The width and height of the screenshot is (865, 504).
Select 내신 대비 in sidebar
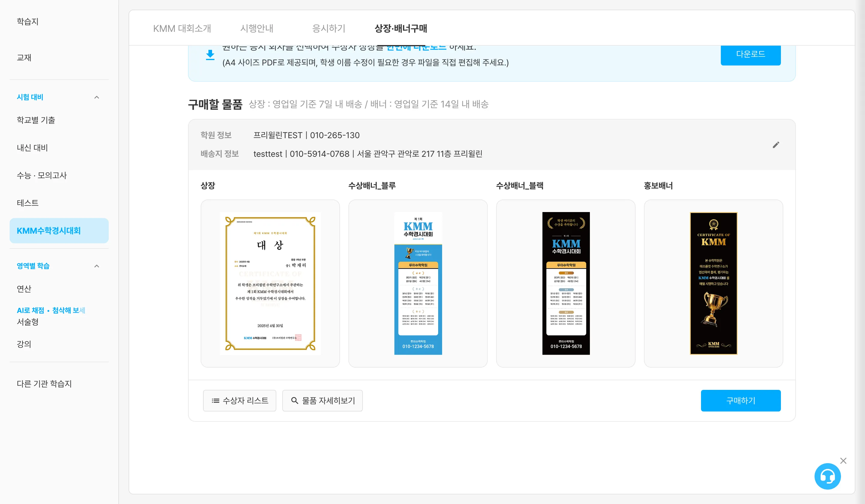pyautogui.click(x=32, y=148)
